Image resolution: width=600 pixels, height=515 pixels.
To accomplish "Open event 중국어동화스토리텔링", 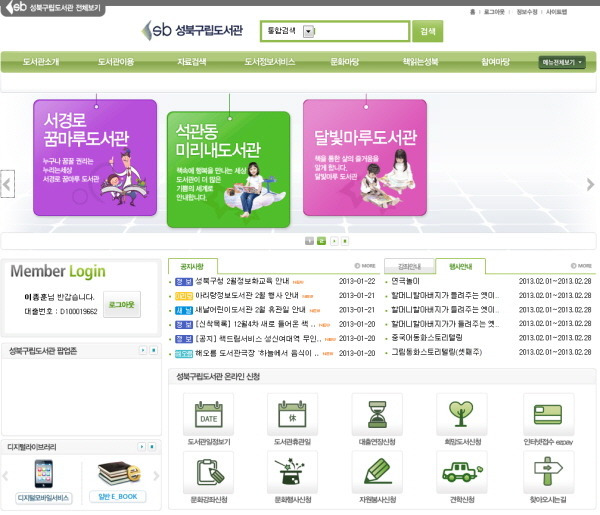I will pyautogui.click(x=427, y=337).
